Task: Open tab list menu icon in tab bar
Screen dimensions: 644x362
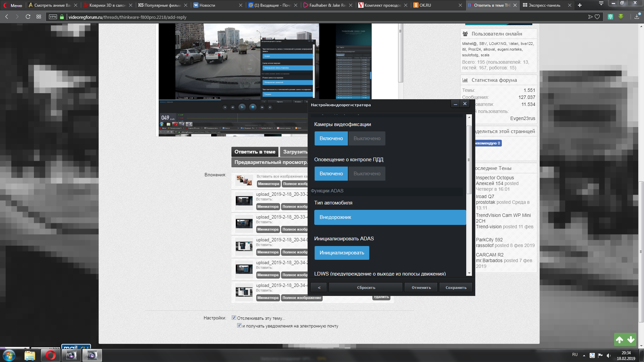Action: pyautogui.click(x=601, y=3)
